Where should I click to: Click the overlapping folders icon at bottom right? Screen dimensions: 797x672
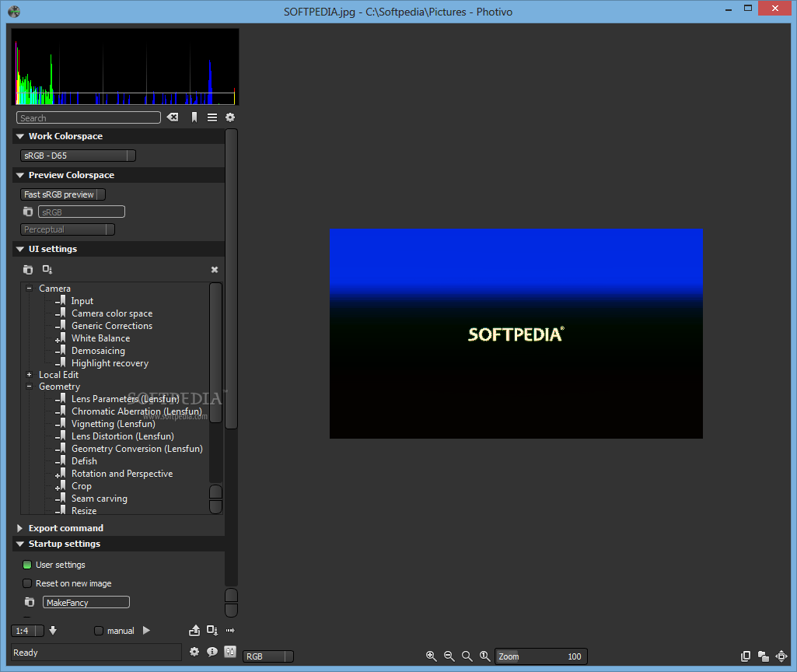click(764, 656)
